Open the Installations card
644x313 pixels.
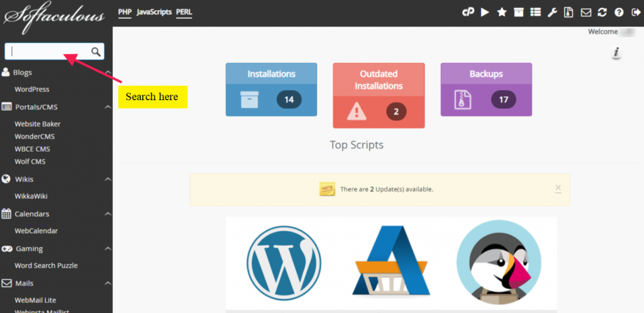pos(271,89)
